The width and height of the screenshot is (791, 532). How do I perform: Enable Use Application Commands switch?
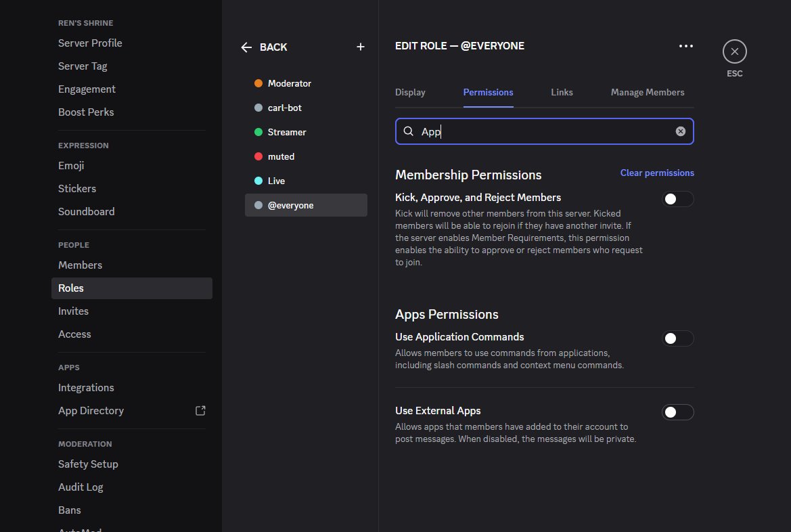677,338
